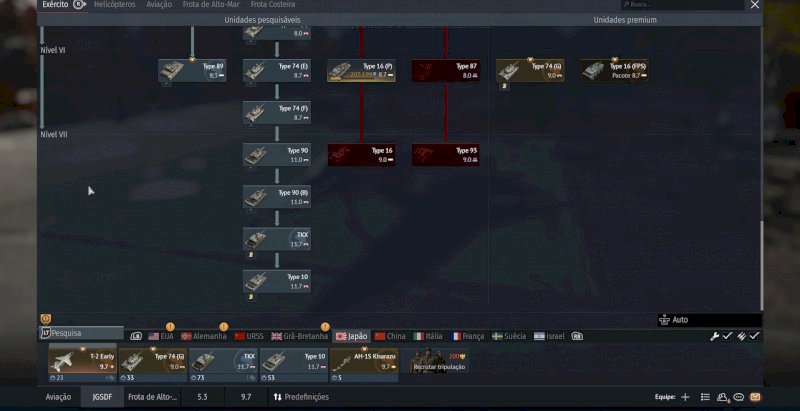Click the Busca search field
The width and height of the screenshot is (800, 411).
pyautogui.click(x=682, y=5)
